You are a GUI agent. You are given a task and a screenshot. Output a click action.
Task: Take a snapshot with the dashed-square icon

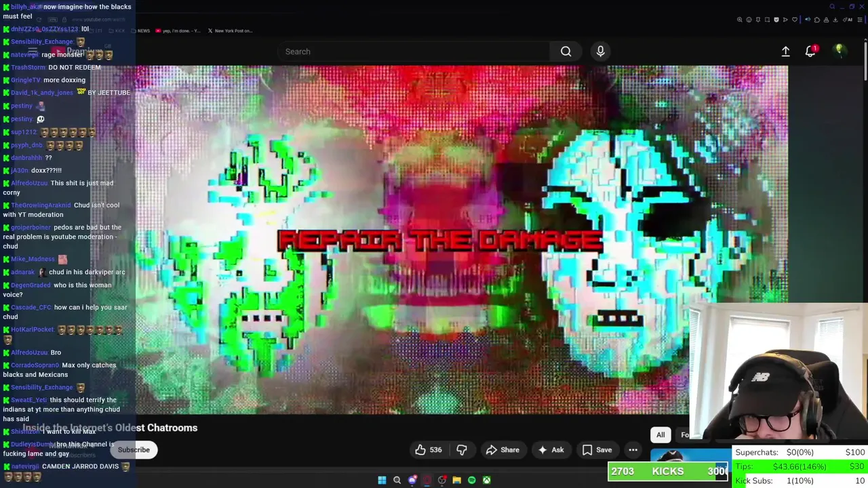click(767, 20)
